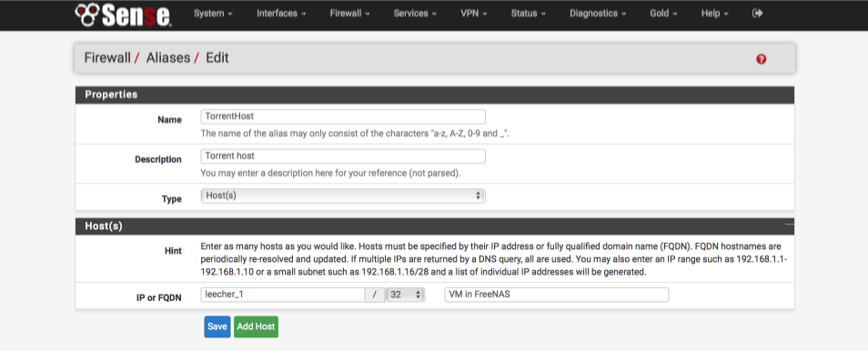The image size is (868, 351).
Task: Open the Help menu
Action: [x=714, y=14]
